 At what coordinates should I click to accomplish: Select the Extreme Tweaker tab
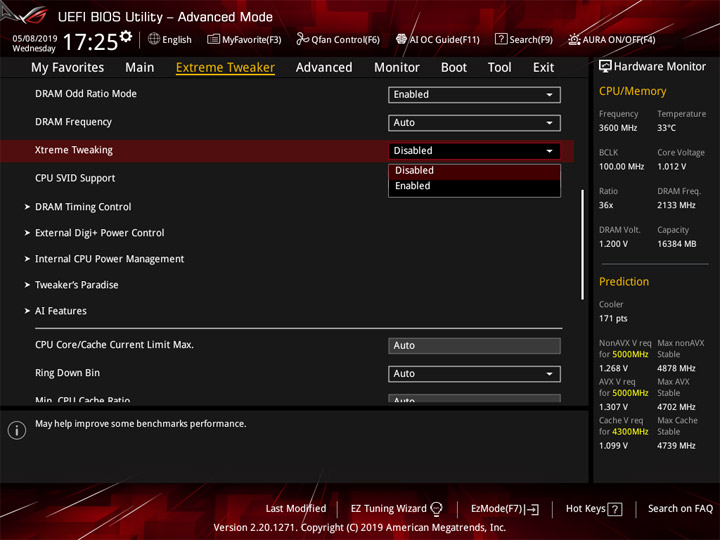(x=225, y=68)
